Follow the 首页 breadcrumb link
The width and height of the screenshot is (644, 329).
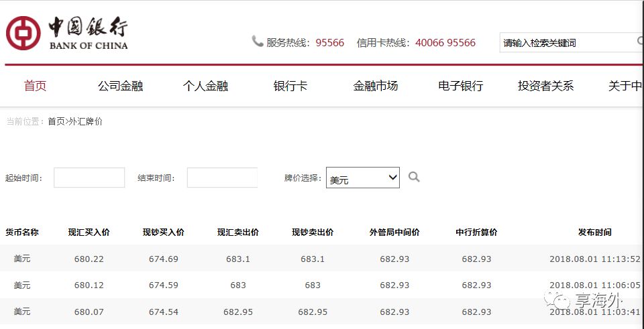tap(56, 121)
